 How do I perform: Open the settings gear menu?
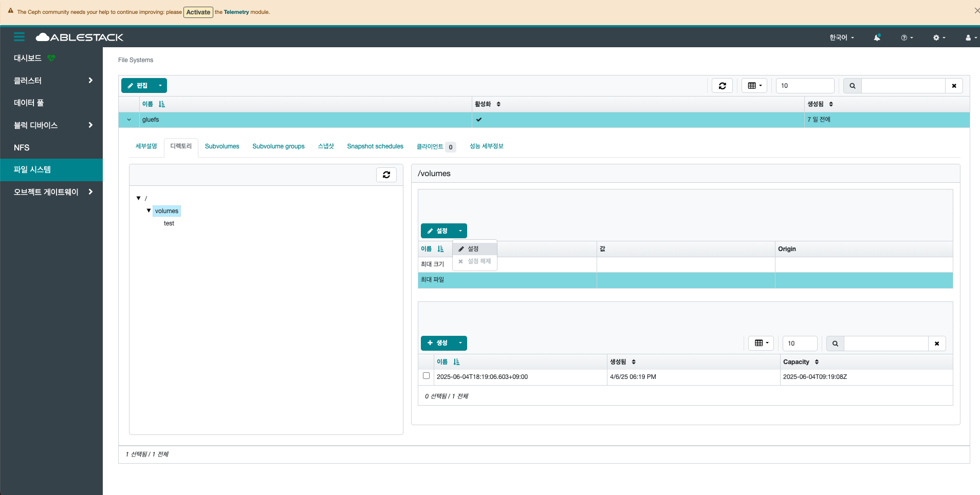(939, 37)
